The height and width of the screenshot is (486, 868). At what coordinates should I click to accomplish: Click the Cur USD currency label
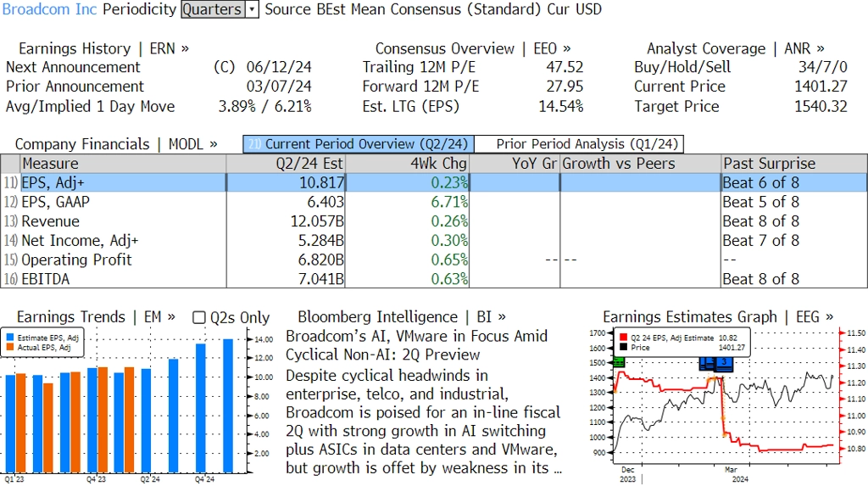[574, 9]
